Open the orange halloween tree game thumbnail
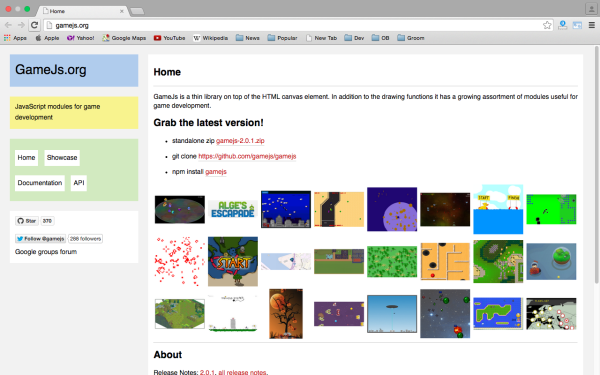600x375 pixels. coord(286,314)
